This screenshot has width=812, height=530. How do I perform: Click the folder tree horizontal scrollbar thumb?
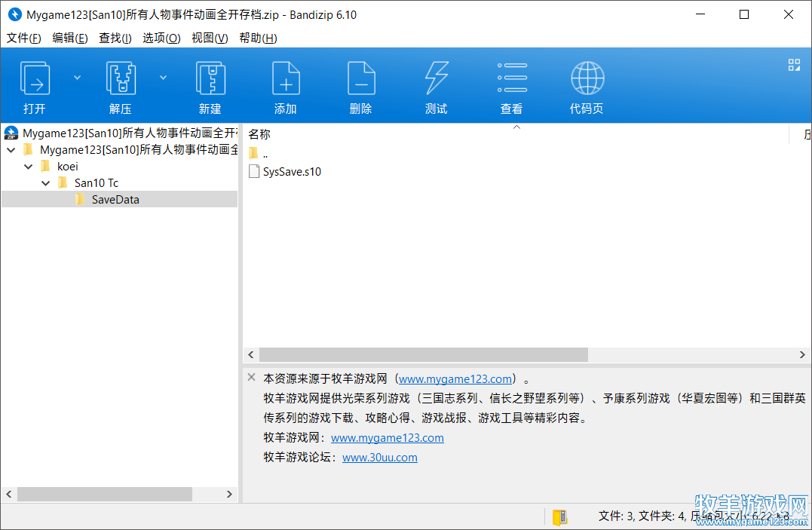click(105, 495)
